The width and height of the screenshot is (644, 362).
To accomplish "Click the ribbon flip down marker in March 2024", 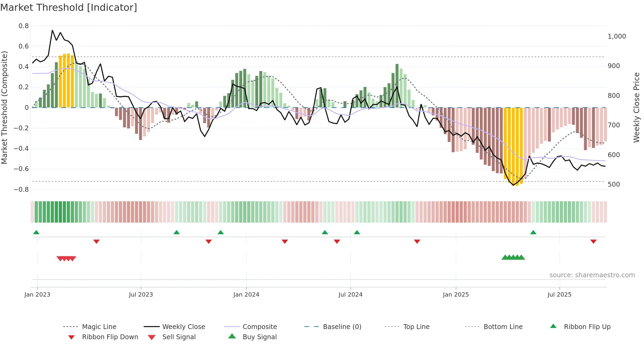I will (285, 242).
